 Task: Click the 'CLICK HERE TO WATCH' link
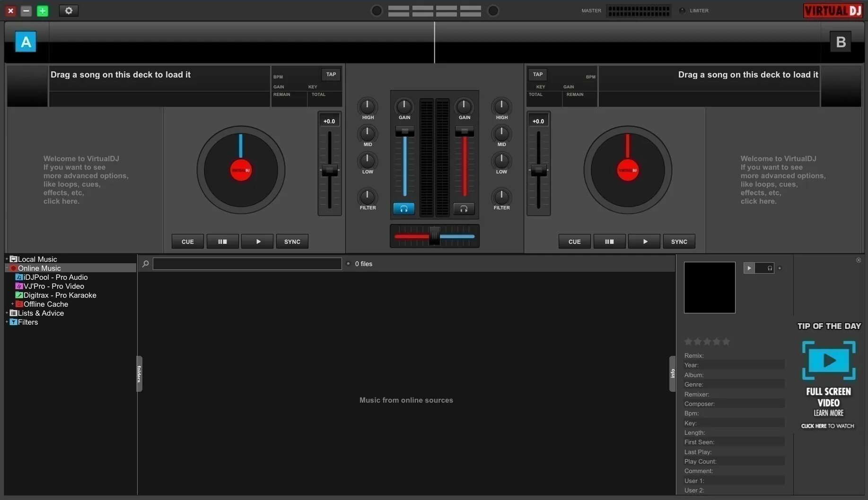(828, 426)
